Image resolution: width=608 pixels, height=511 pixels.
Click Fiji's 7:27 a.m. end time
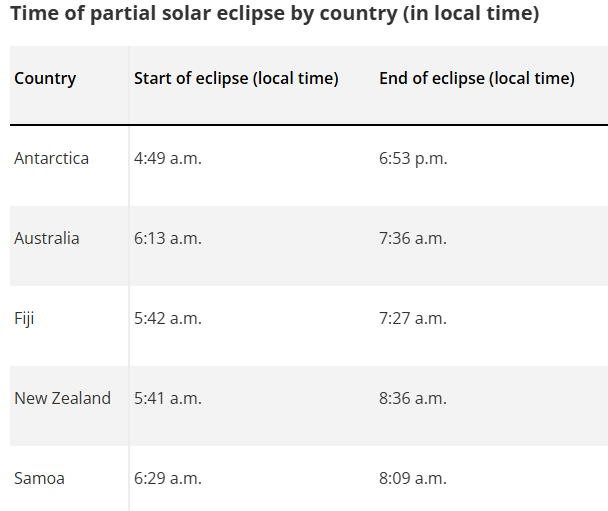tap(413, 318)
